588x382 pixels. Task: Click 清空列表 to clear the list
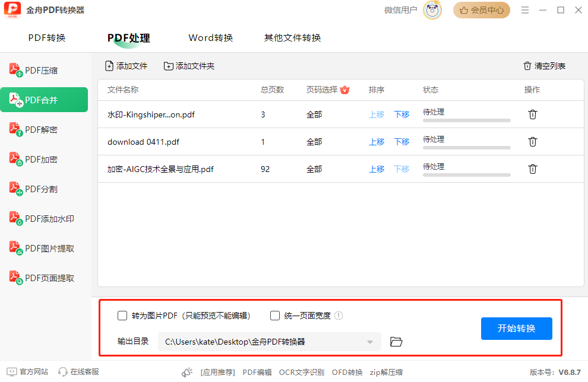tap(544, 66)
